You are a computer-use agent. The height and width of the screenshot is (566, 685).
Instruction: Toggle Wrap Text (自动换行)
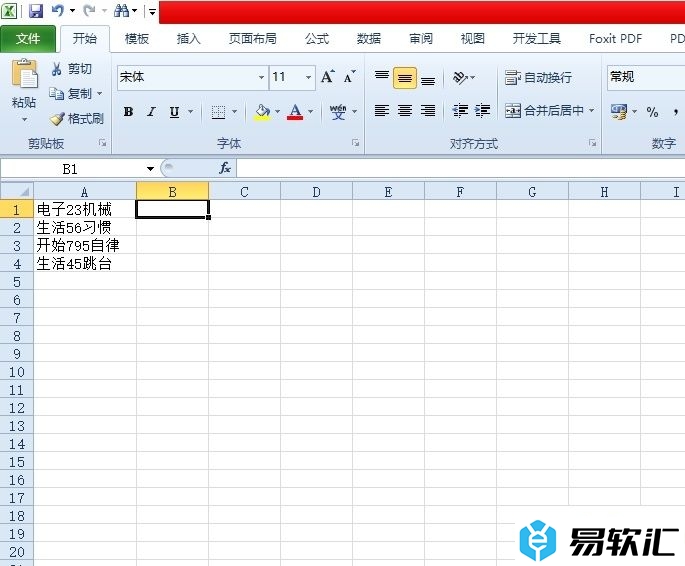tap(538, 78)
